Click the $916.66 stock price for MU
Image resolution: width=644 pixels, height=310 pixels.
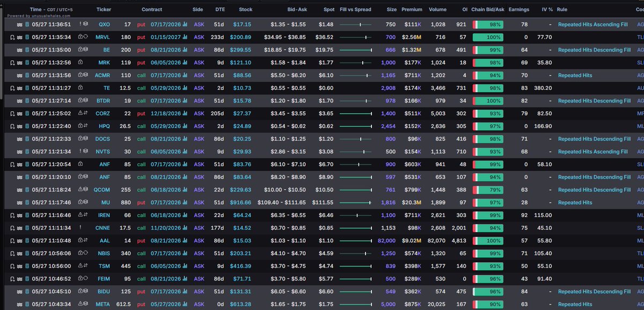(240, 203)
